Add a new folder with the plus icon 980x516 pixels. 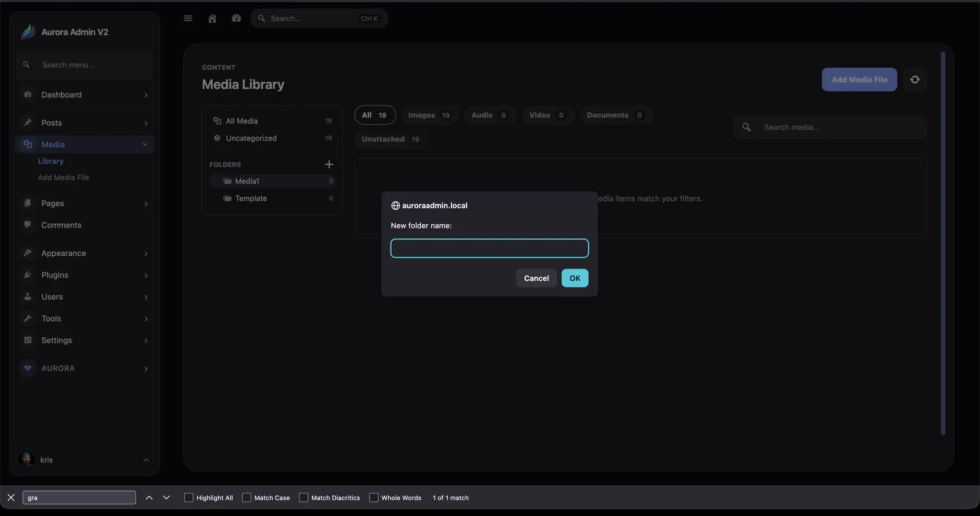click(329, 165)
